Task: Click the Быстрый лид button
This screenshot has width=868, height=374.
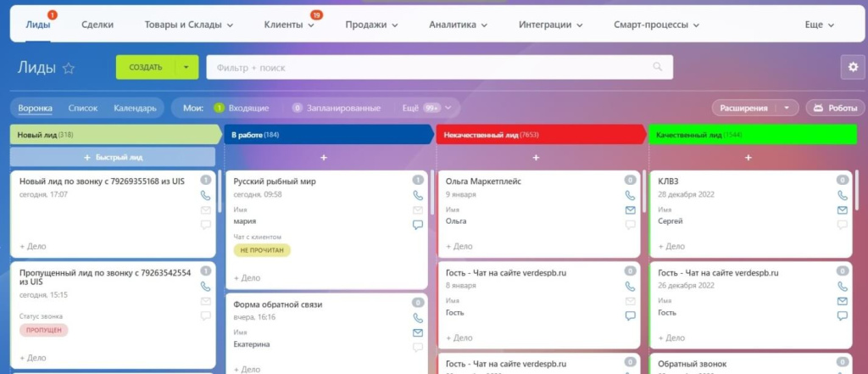Action: (113, 158)
